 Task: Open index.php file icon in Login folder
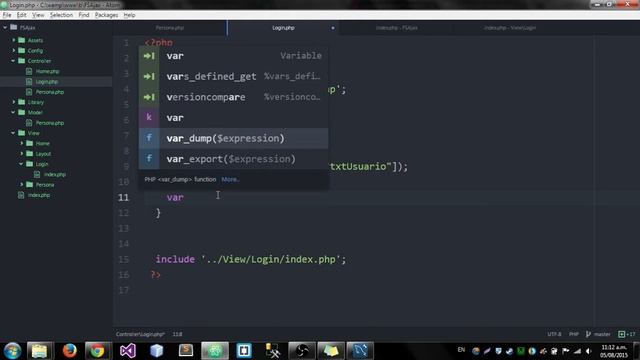tap(37, 174)
